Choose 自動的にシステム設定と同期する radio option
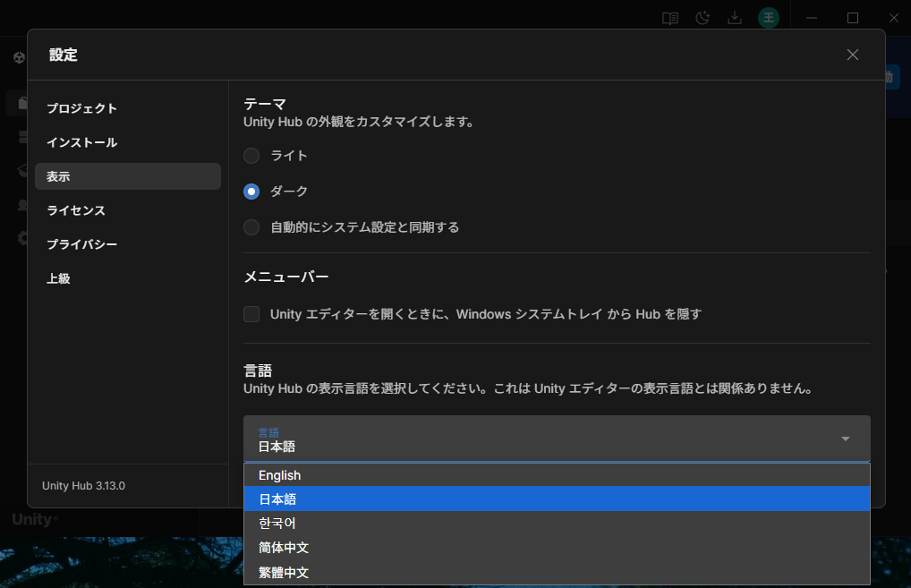This screenshot has height=588, width=911. coord(251,227)
